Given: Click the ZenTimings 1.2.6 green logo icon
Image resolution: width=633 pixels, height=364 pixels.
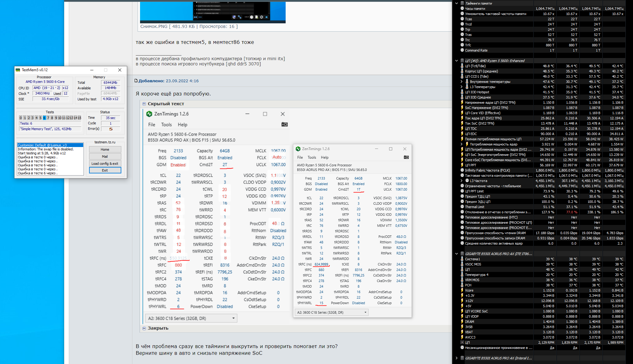Looking at the screenshot, I should 149,114.
